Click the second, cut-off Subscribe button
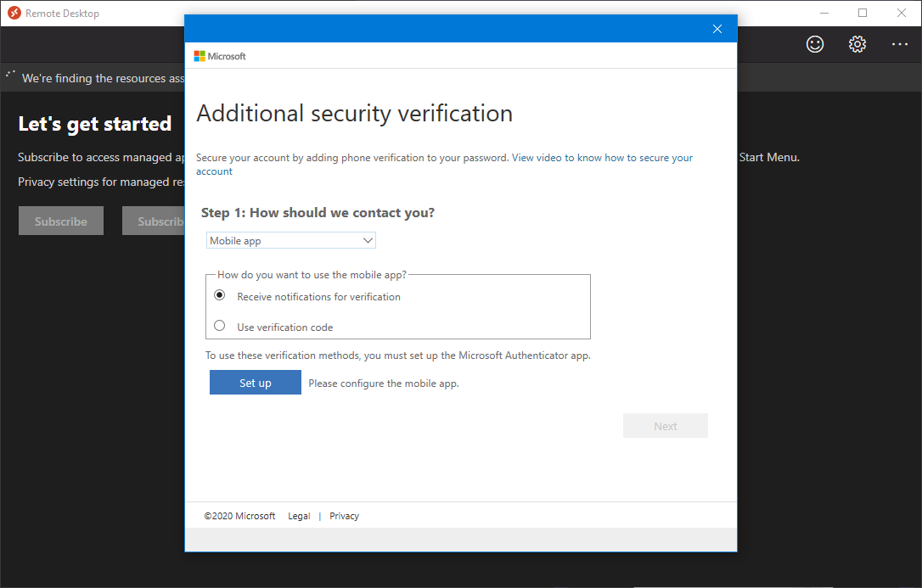The height and width of the screenshot is (588, 922). point(154,221)
